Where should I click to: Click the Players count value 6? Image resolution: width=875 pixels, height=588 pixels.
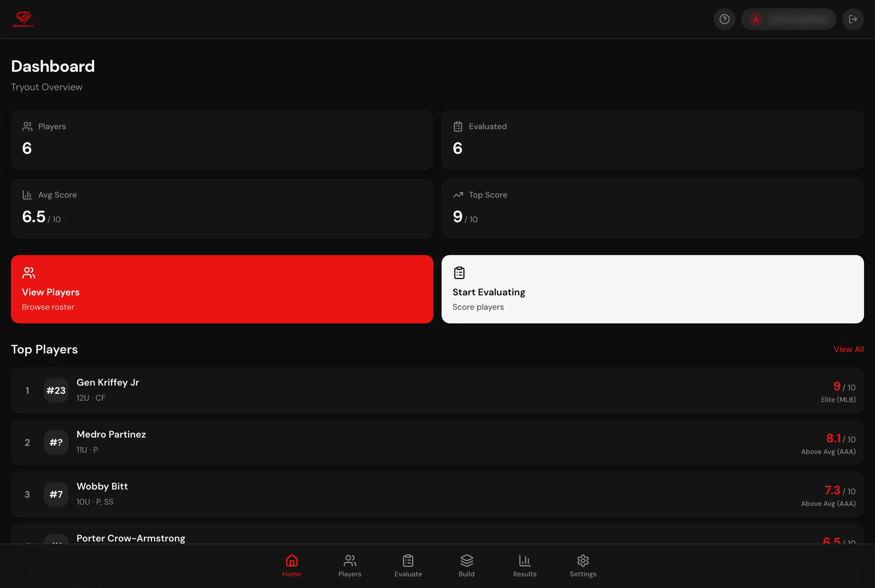27,148
